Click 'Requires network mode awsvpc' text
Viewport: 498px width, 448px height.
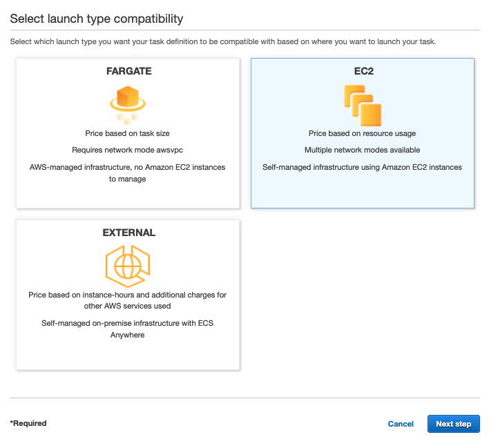tap(128, 150)
